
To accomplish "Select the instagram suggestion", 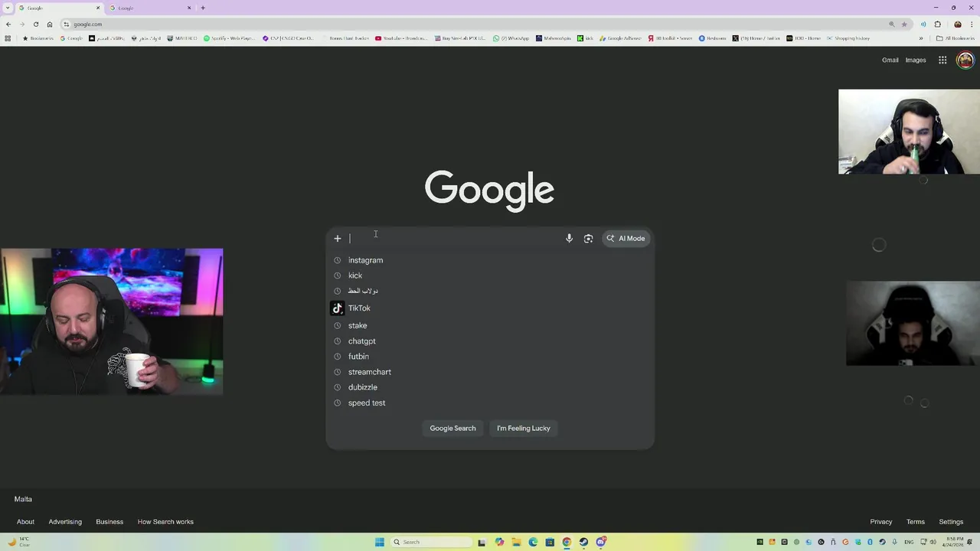I will (x=490, y=260).
